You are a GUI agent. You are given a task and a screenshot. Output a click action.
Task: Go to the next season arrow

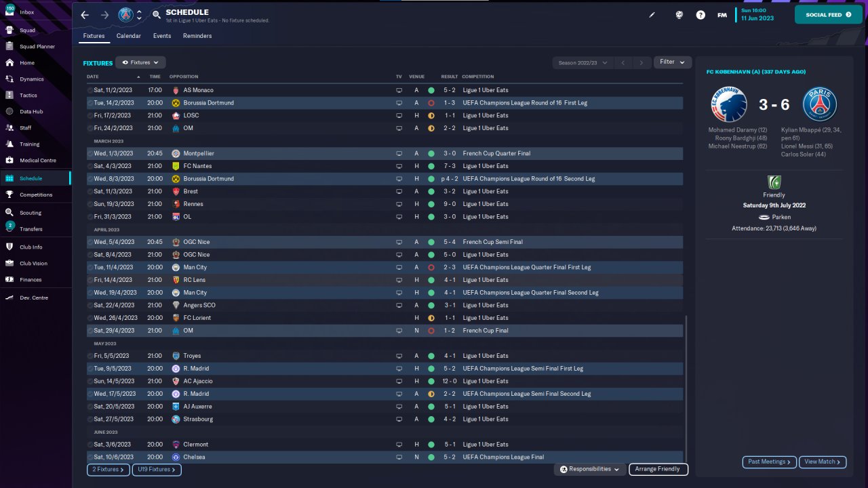tap(642, 62)
